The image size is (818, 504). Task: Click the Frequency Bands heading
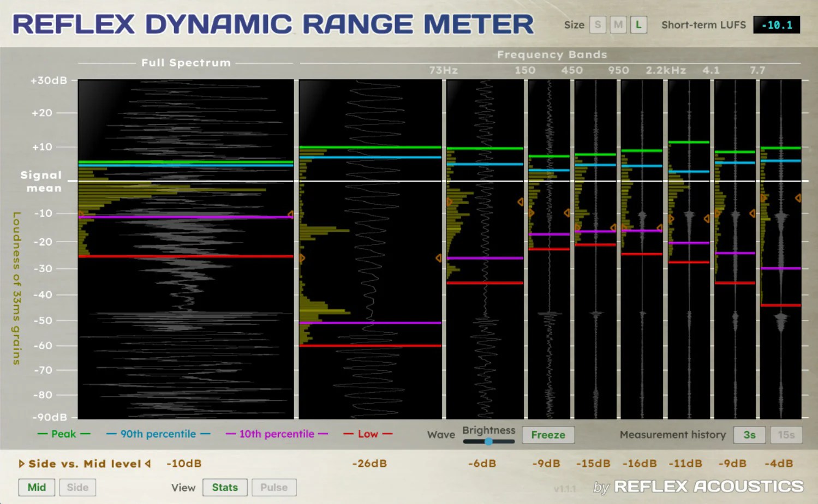[552, 55]
